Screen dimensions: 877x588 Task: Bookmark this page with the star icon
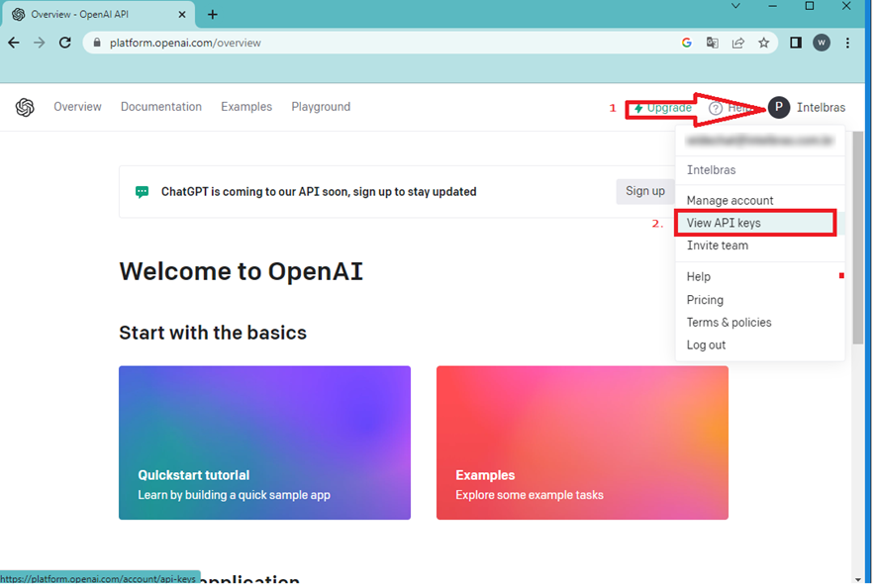(x=763, y=44)
